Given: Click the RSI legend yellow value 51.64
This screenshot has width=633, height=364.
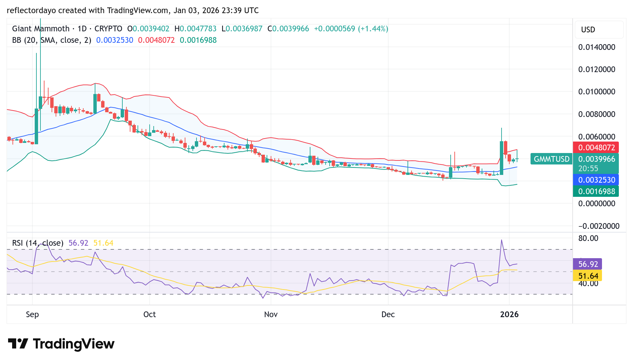Looking at the screenshot, I should click(x=103, y=243).
